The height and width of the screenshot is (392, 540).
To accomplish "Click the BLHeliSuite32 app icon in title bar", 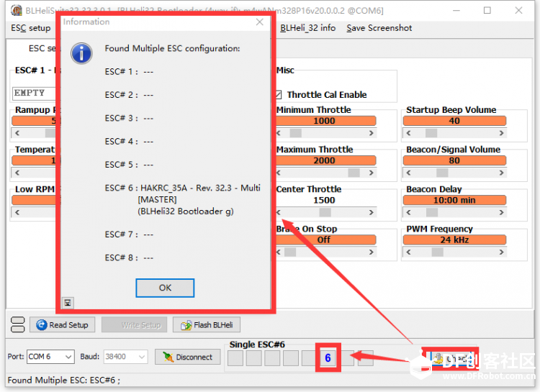I will (16, 10).
